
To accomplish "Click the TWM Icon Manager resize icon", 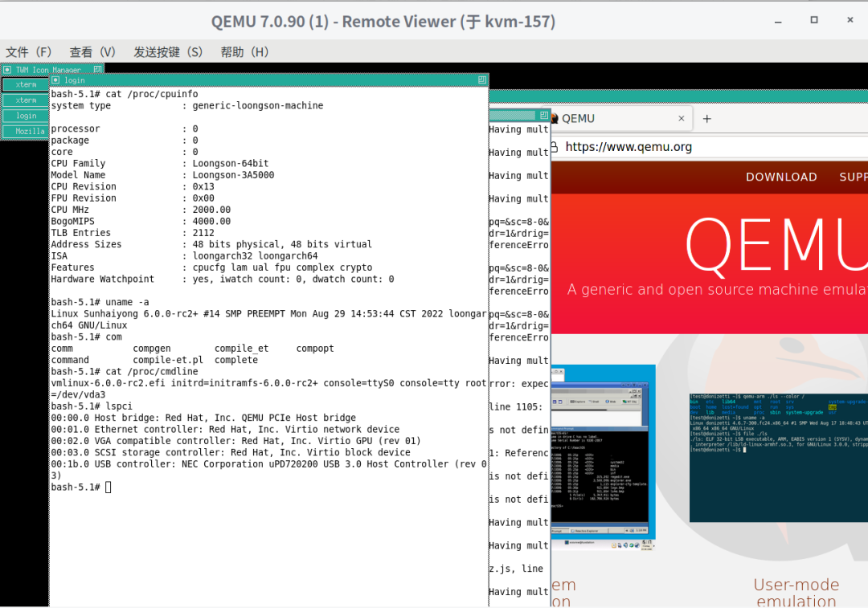I will point(98,70).
